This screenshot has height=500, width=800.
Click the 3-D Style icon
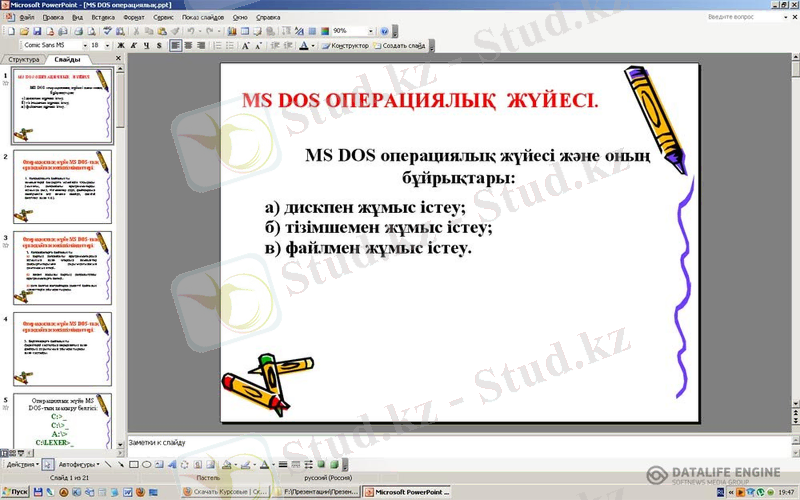334,464
